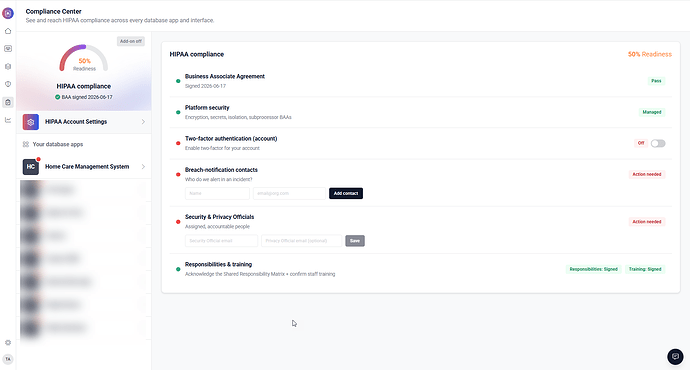Expand Home Care Management System chevron

[143, 167]
